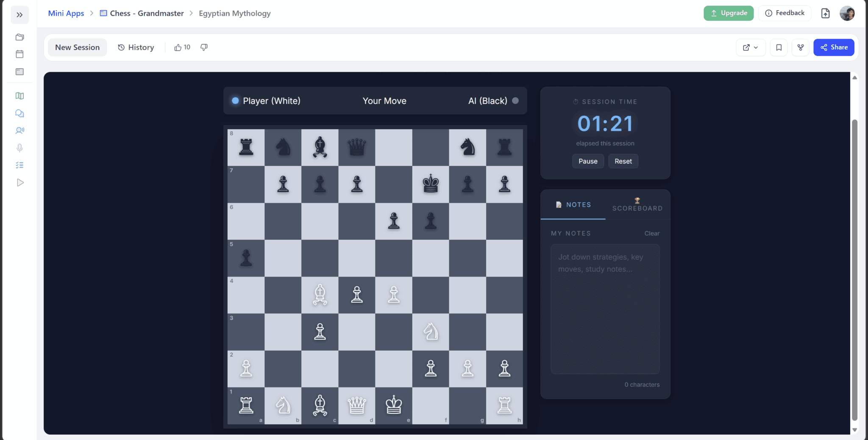This screenshot has height=440, width=868.
Task: Bookmark this mini app
Action: point(779,47)
